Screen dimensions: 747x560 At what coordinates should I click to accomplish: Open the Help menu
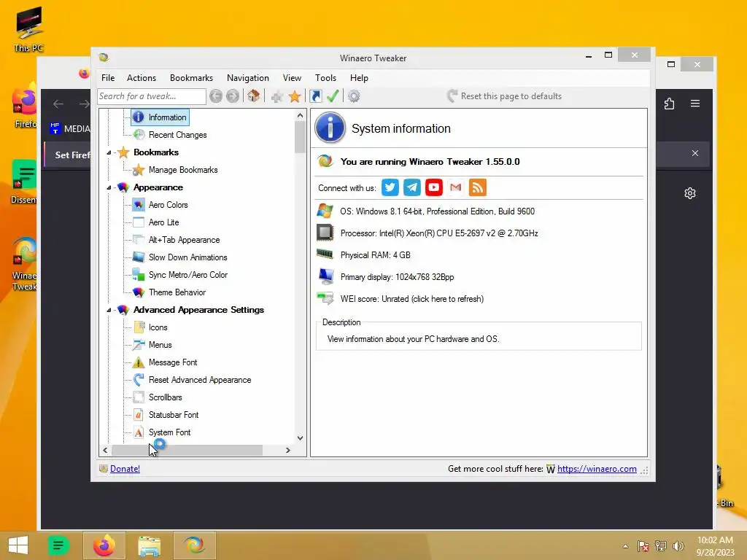tap(359, 78)
